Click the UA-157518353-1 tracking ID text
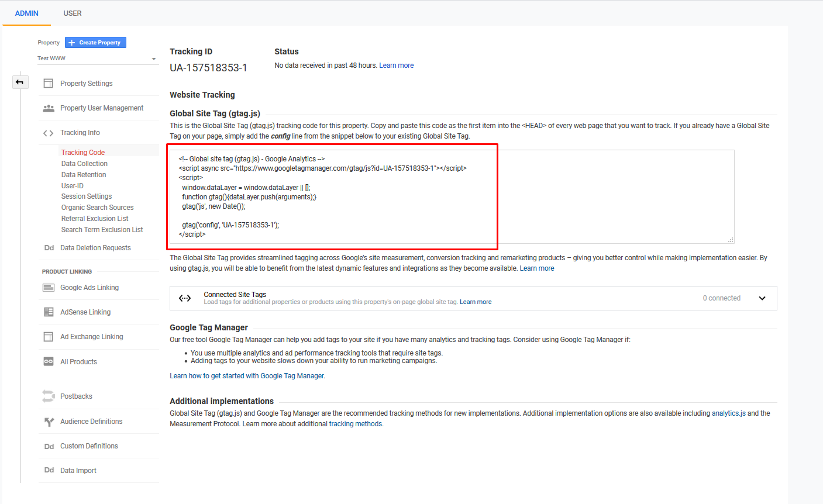 (x=208, y=68)
